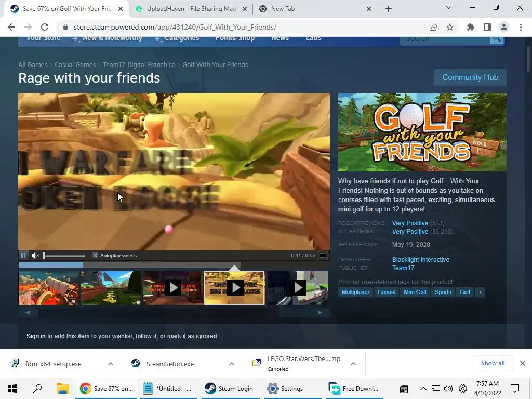
Task: Click the address bar URL
Action: pos(175,27)
